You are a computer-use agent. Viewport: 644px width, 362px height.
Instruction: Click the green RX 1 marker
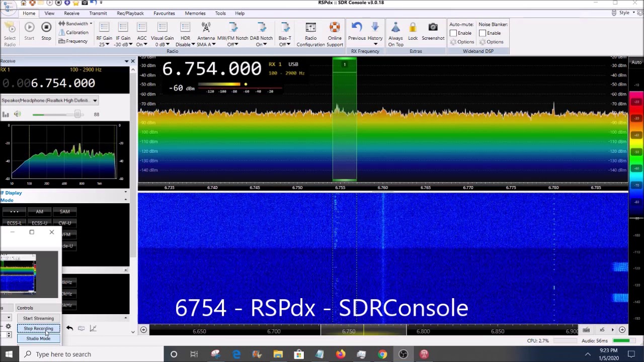pyautogui.click(x=345, y=64)
